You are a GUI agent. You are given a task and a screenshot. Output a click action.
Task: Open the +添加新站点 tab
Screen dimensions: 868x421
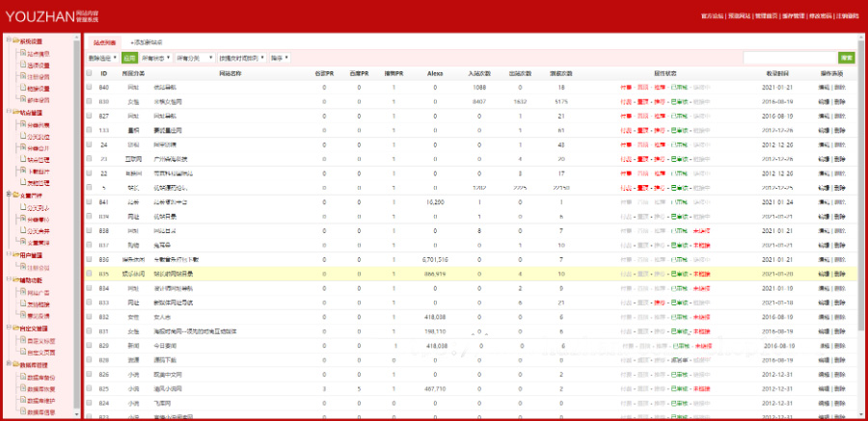pos(147,42)
